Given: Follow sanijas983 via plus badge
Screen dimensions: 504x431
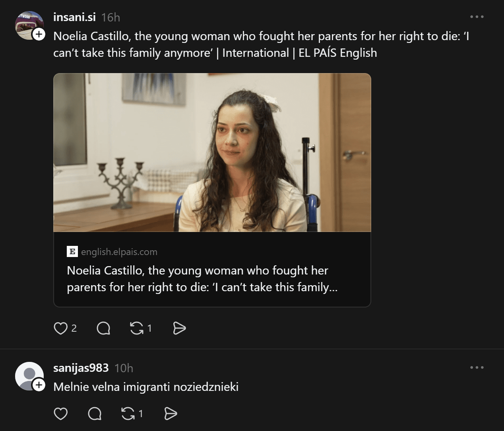Looking at the screenshot, I should coord(39,385).
